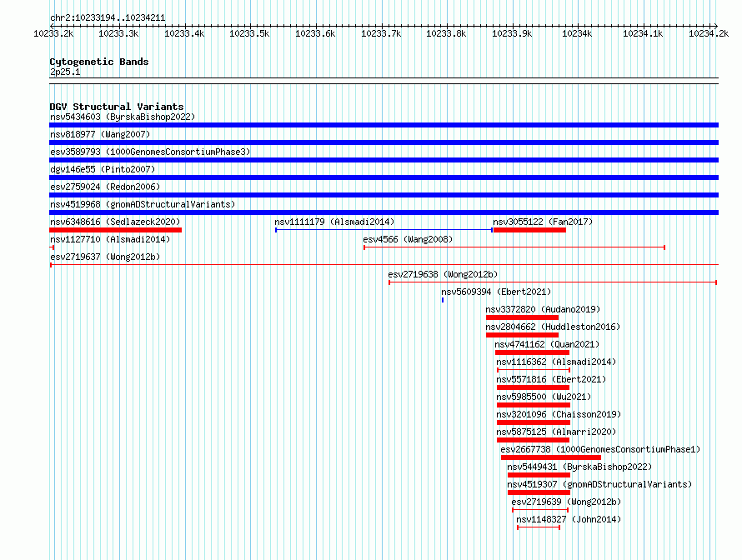Click the small blue mark of nsv5609394
The width and height of the screenshot is (742, 560).
pos(443,300)
